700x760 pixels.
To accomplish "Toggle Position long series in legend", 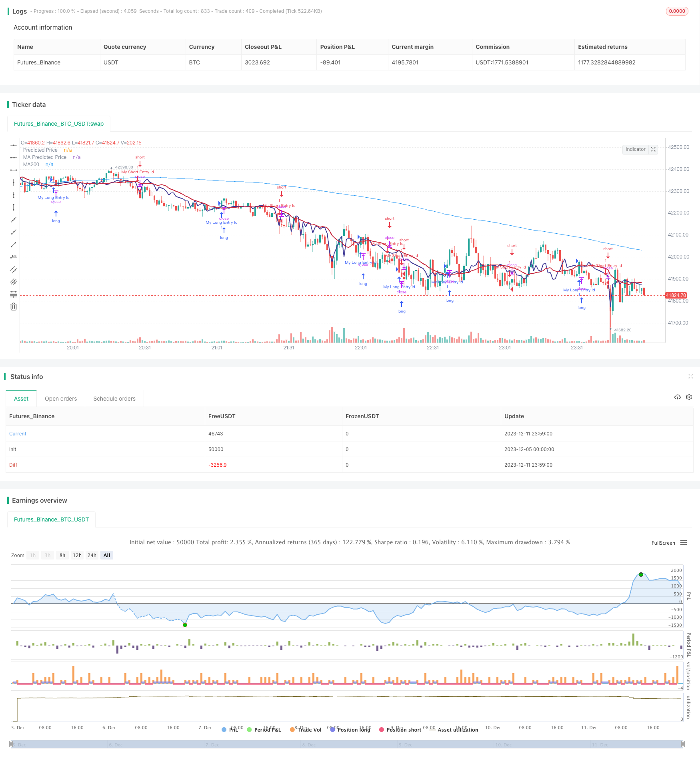I will [x=350, y=730].
